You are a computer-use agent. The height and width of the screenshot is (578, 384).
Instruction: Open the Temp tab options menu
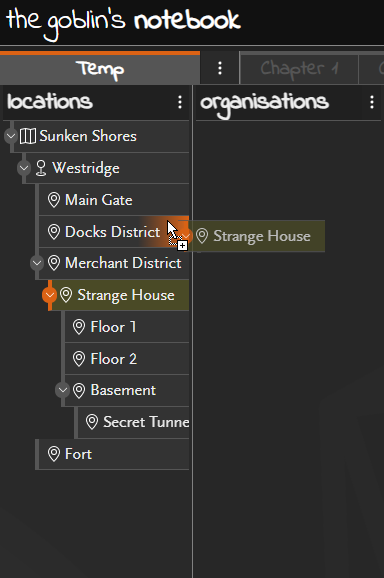tap(220, 68)
